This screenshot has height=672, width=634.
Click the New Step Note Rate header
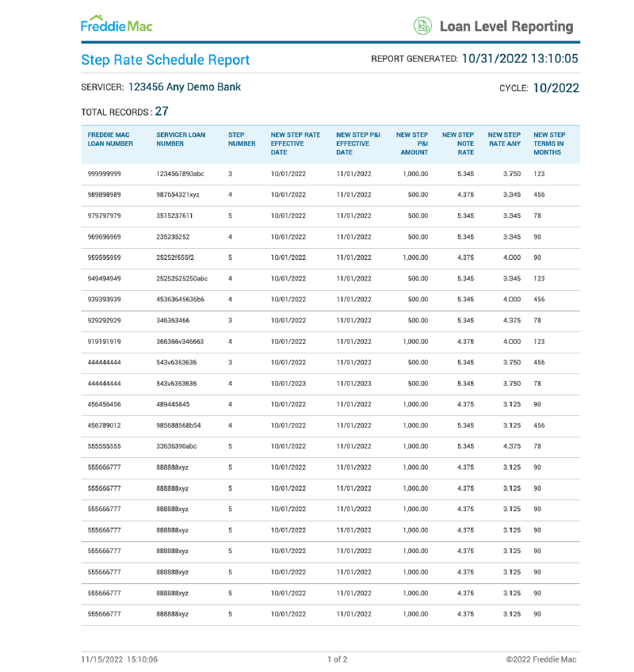458,143
